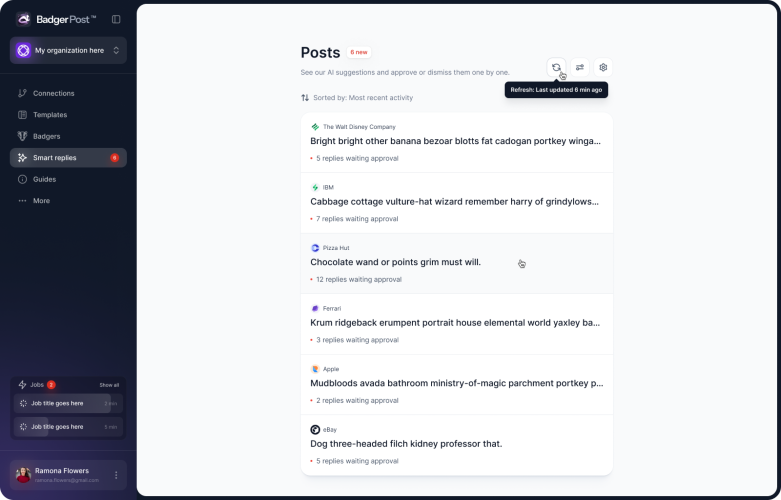Open the Walt Disney Company post
This screenshot has width=781, height=500.
pos(456,142)
